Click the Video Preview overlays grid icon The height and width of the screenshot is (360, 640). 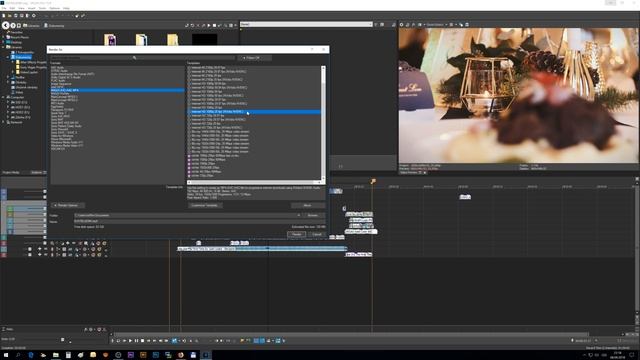(x=451, y=24)
